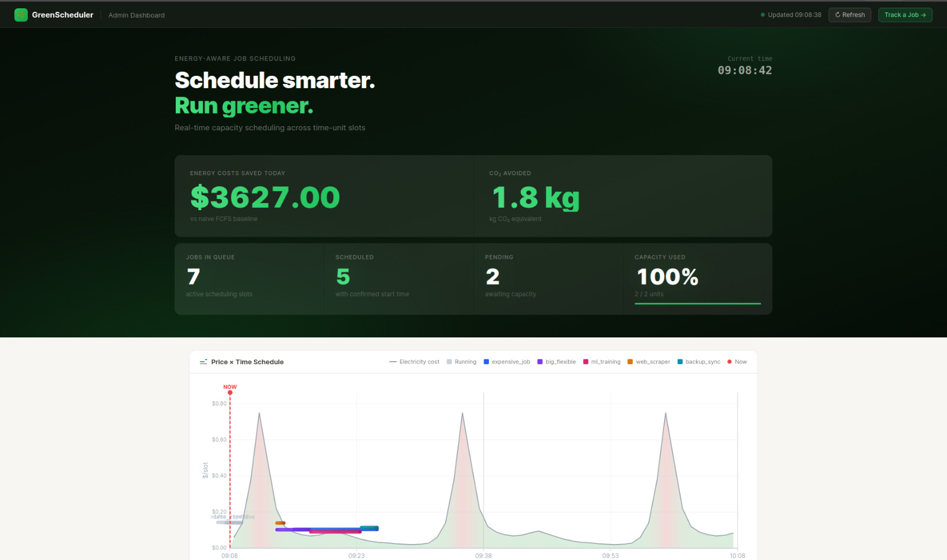The height and width of the screenshot is (560, 947).
Task: Click the gray running job bar near NOW
Action: click(230, 522)
